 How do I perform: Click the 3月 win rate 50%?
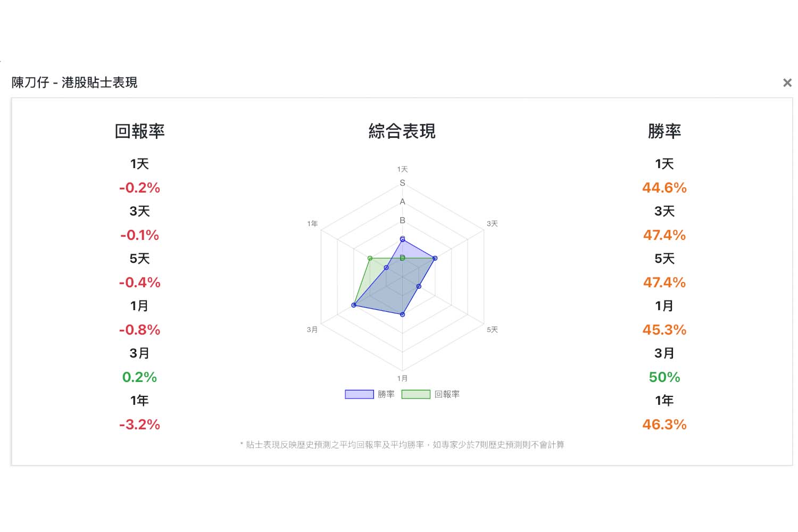[664, 377]
